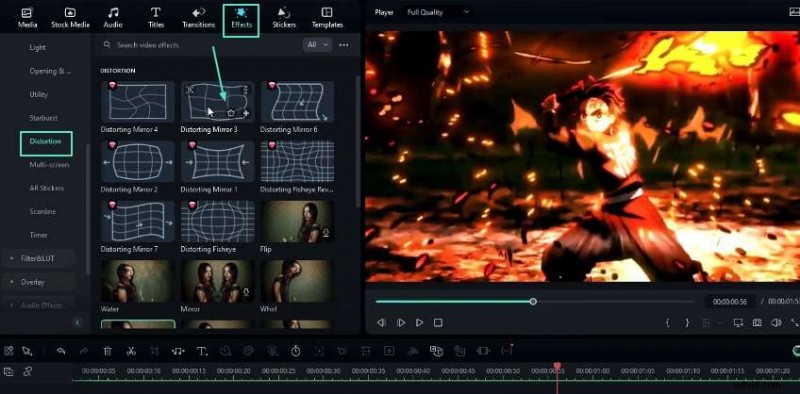Screen dimensions: 800x394
Task: Select the Scanline category
Action: pyautogui.click(x=42, y=212)
